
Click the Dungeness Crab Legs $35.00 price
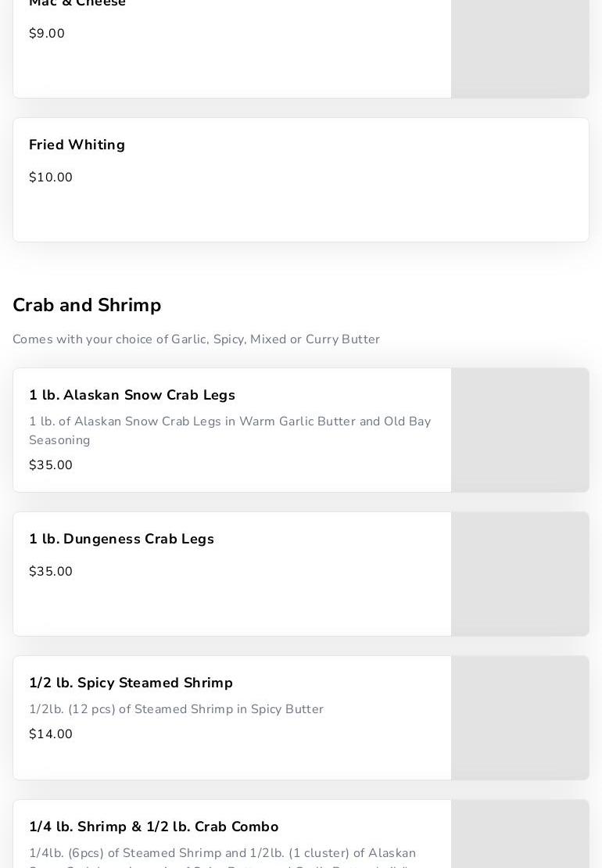51,572
